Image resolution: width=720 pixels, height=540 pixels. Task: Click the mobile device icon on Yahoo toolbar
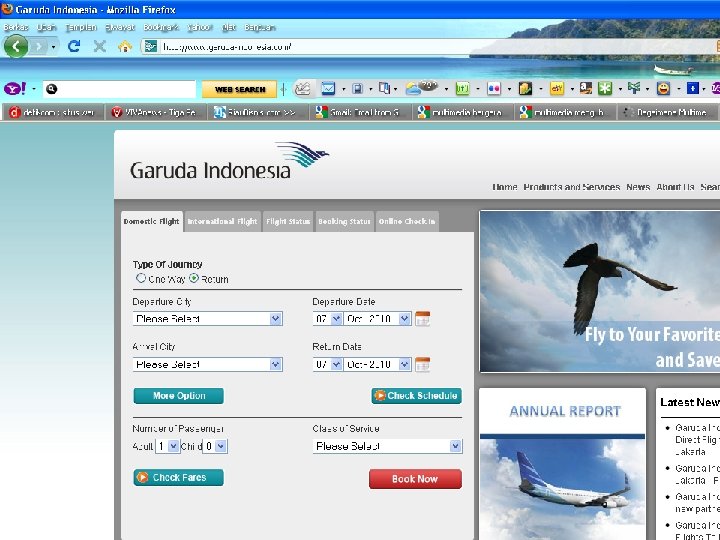tap(357, 89)
